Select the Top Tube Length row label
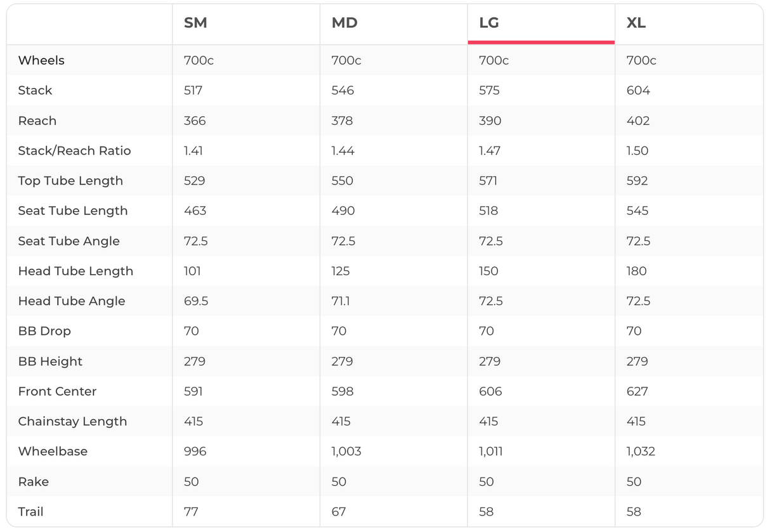Viewport: 770px width, 532px height. click(70, 181)
